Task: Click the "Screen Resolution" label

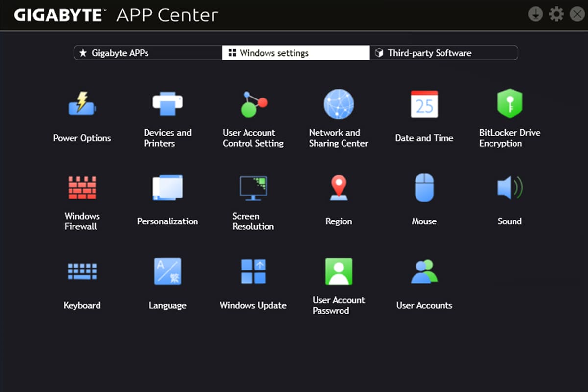Action: (253, 221)
